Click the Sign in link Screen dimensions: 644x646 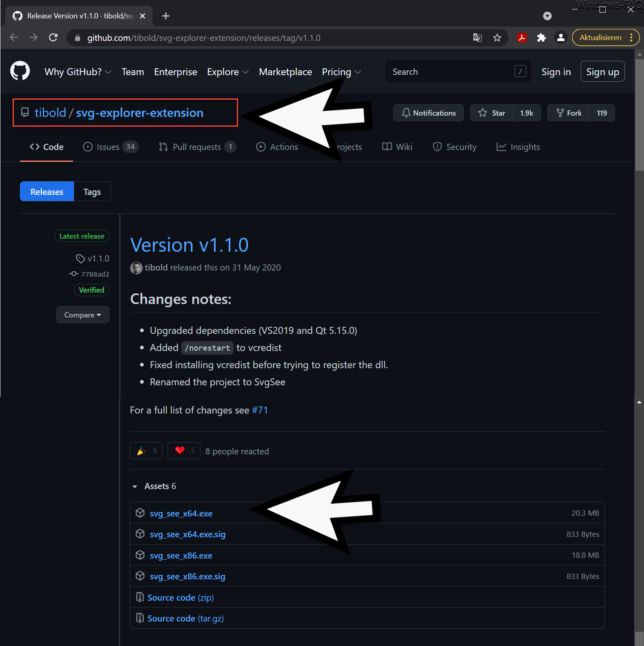point(556,72)
